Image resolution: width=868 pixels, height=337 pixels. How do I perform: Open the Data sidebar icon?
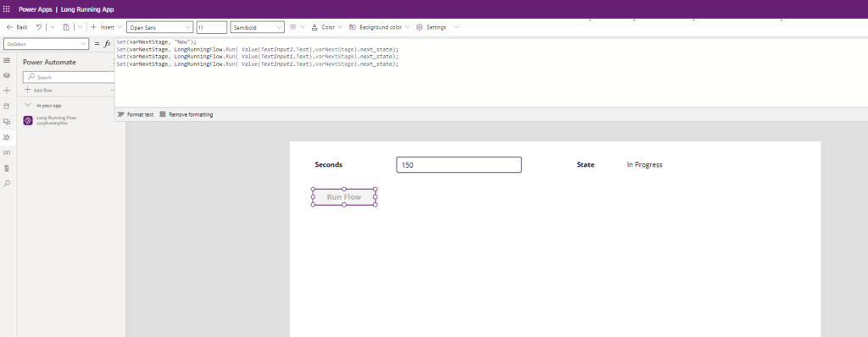coord(7,106)
